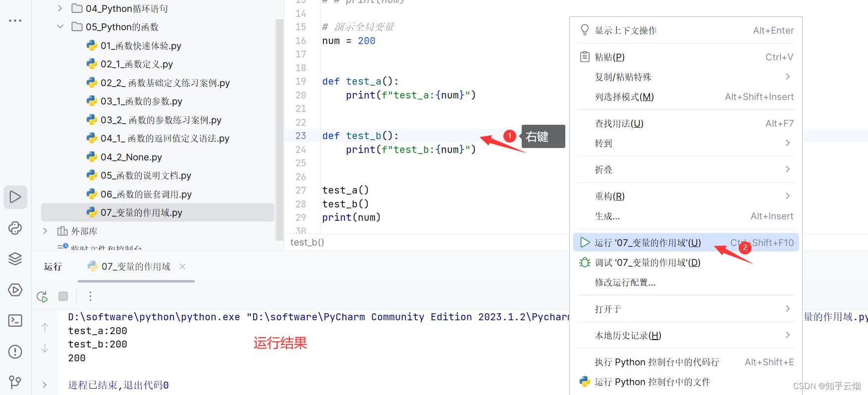Viewport: 868px width, 395px height.
Task: Click the 05_Python的函数 folder icon
Action: point(77,27)
